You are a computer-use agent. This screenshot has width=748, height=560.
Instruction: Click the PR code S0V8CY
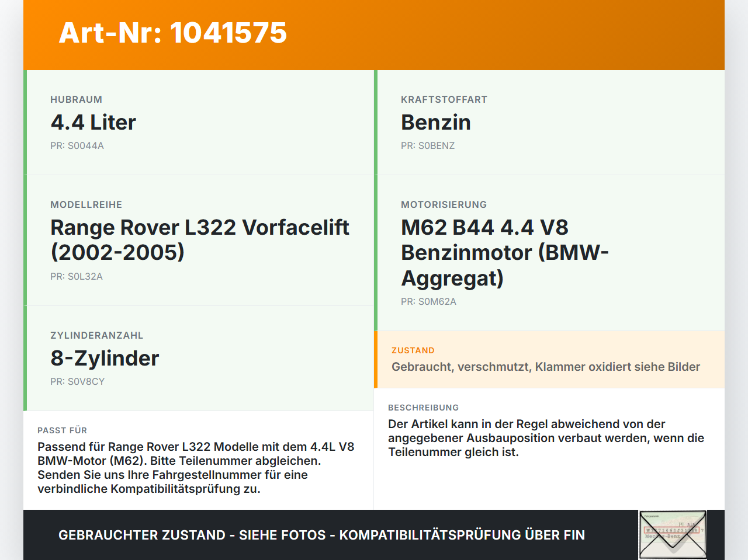[77, 381]
